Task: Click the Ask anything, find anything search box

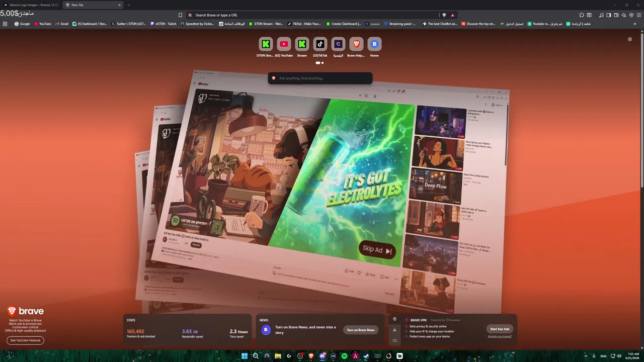Action: pos(320,78)
